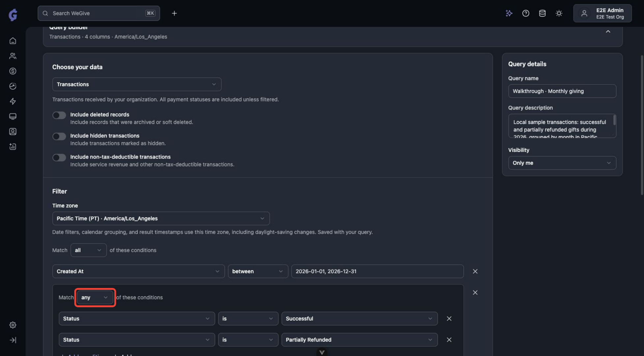This screenshot has width=644, height=356.
Task: Open the contact card icon in sidebar
Action: point(13,132)
